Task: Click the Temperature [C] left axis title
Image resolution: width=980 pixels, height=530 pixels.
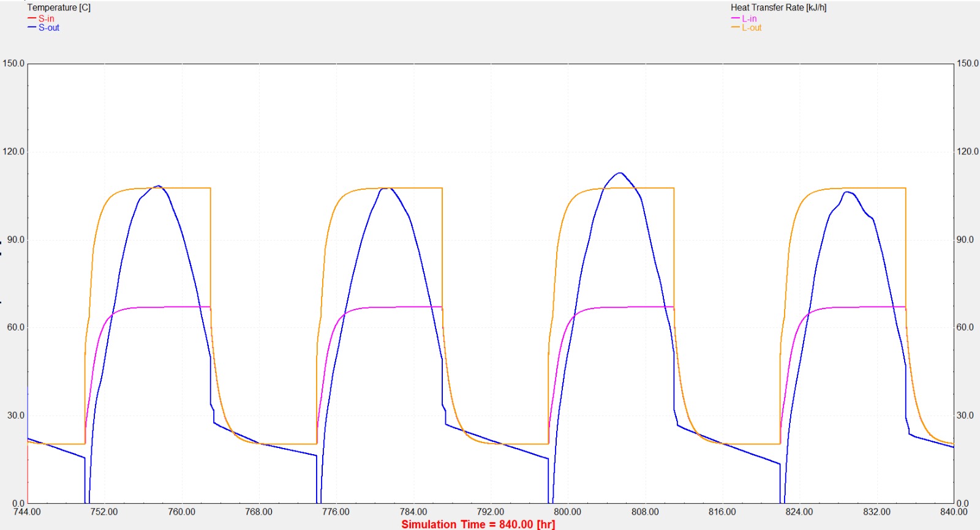Action: (x=59, y=7)
